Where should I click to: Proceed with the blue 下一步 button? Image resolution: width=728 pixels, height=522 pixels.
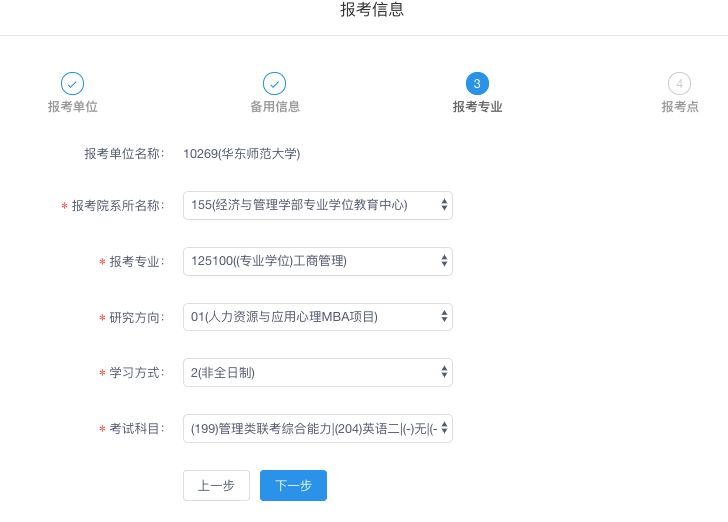coord(293,485)
